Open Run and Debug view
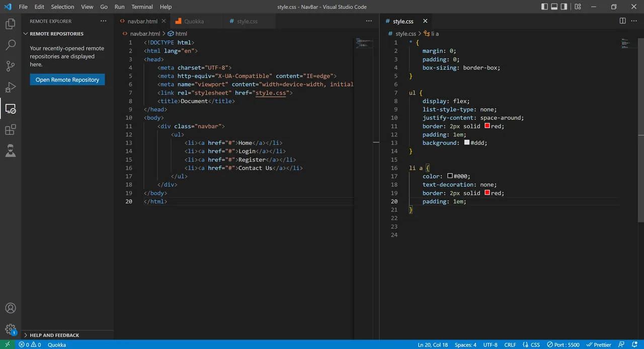 point(11,87)
